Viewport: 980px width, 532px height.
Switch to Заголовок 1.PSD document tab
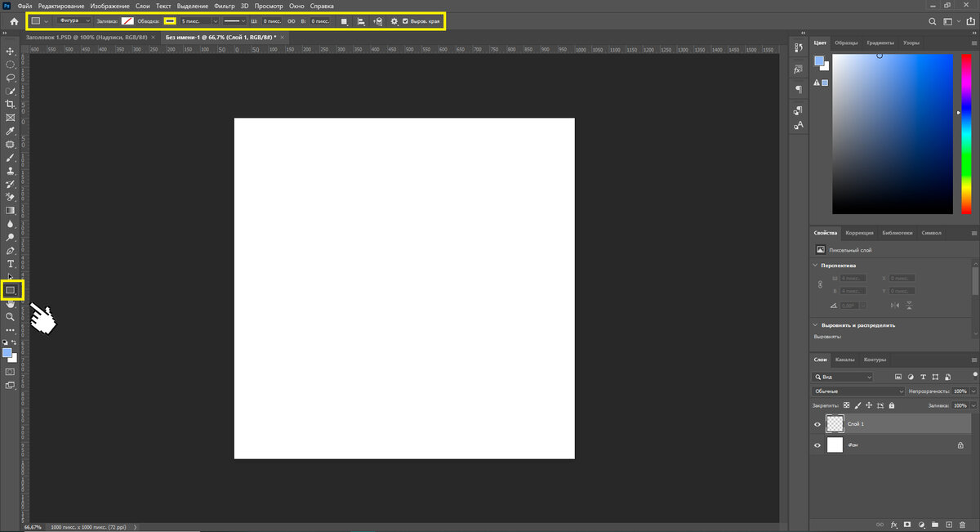click(88, 38)
